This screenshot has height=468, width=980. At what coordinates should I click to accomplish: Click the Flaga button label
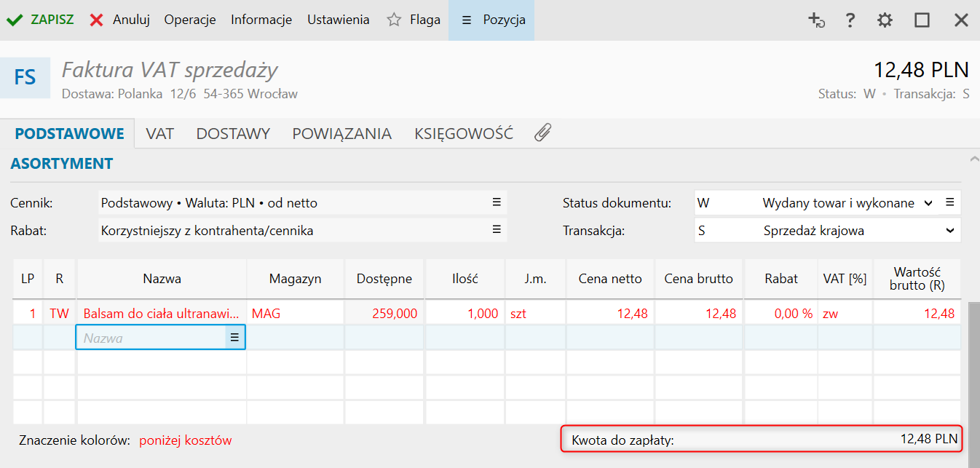click(x=425, y=20)
